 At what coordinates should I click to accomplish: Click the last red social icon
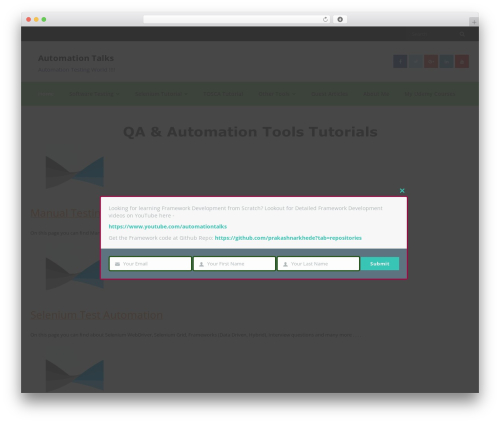pos(462,61)
